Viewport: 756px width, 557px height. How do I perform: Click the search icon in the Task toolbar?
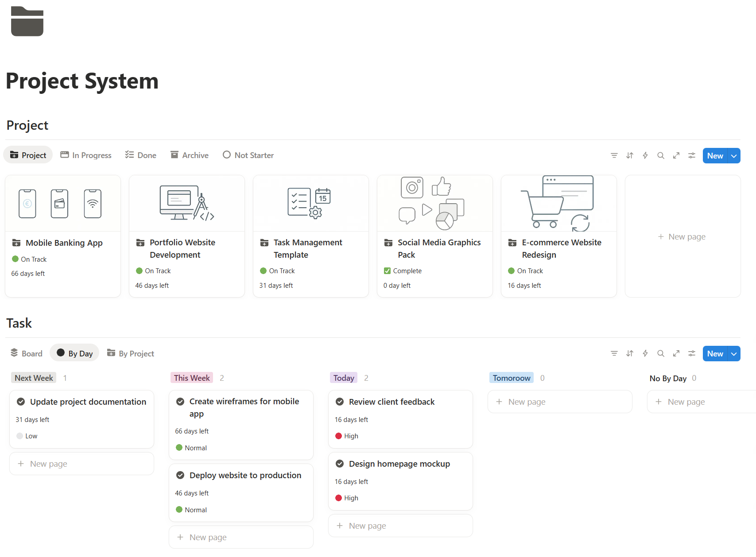click(660, 353)
